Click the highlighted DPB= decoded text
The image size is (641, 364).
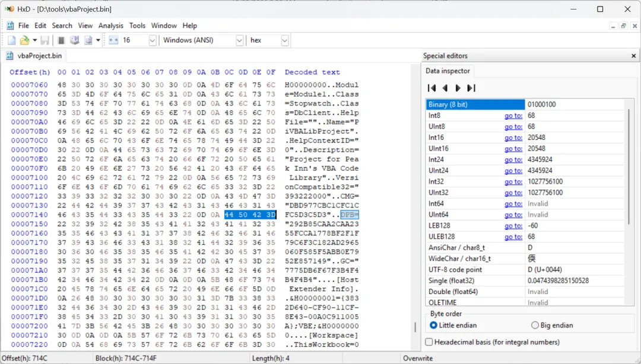pos(349,215)
